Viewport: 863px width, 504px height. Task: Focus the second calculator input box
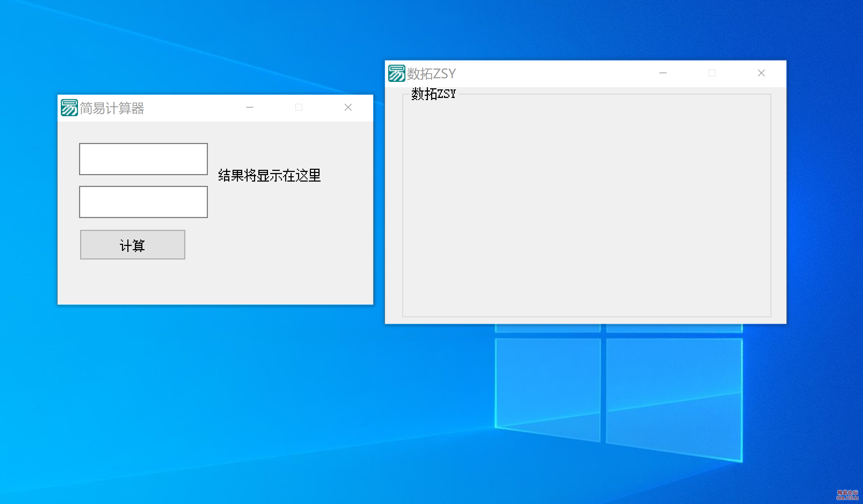(143, 202)
